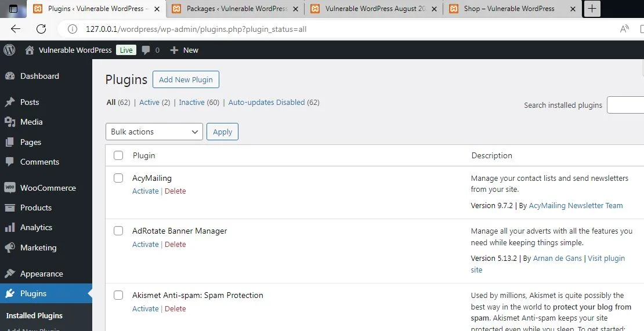This screenshot has width=644, height=331.
Task: Click the Pages icon in sidebar
Action: pyautogui.click(x=10, y=142)
